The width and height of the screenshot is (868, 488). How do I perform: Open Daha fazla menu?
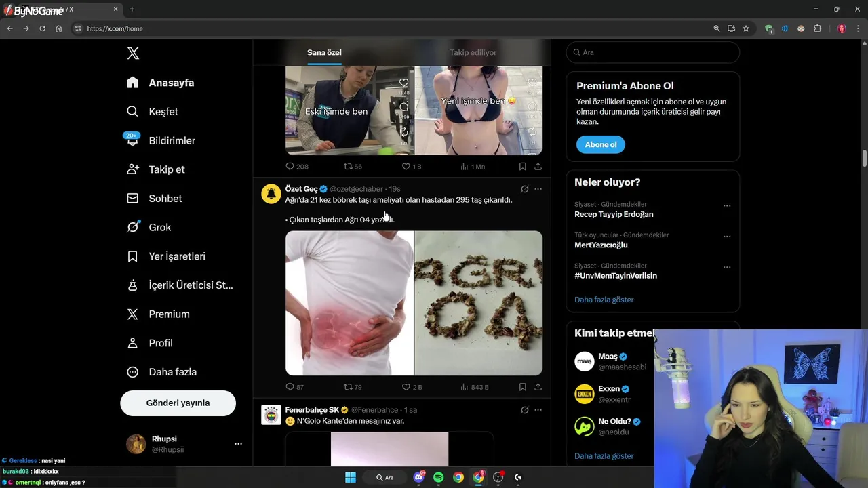click(x=162, y=372)
